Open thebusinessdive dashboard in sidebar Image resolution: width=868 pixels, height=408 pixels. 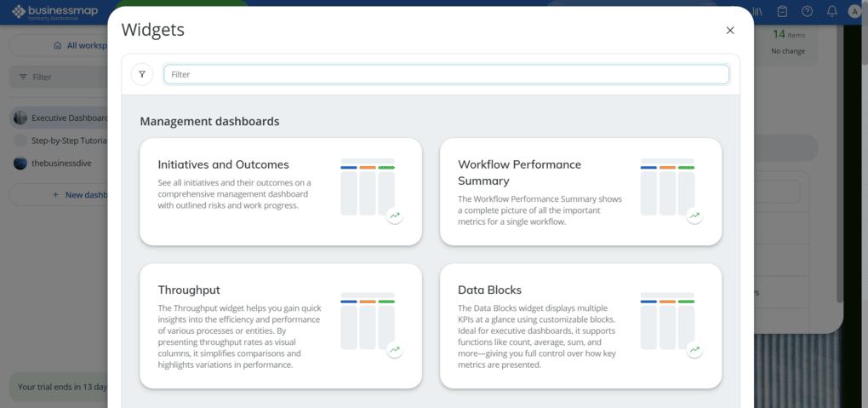(x=60, y=164)
